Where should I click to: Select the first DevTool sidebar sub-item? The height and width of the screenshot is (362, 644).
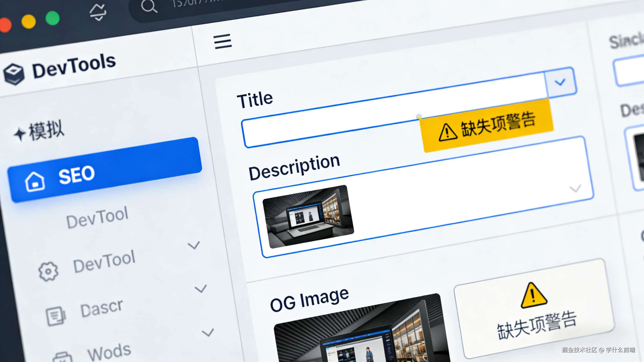(x=97, y=217)
